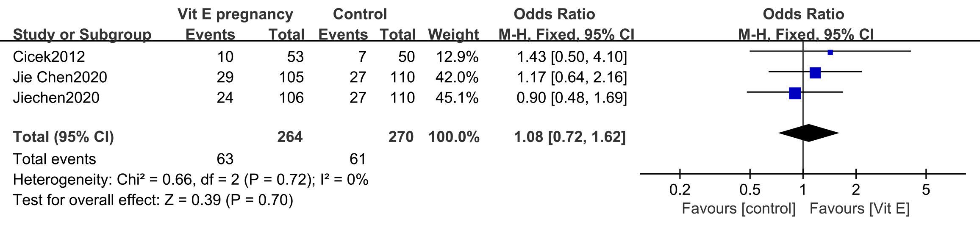Click the 'Vit E pregnancy' group header
Image resolution: width=980 pixels, height=225 pixels.
tap(235, 14)
